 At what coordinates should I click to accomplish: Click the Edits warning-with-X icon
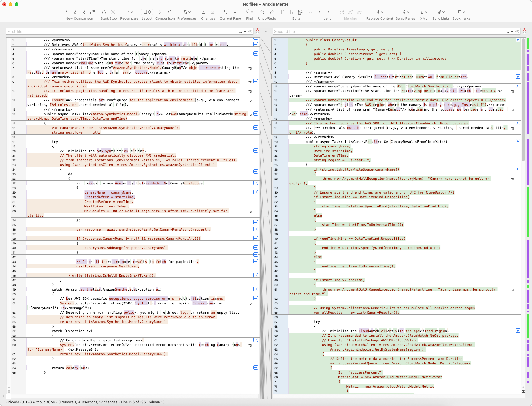300,12
